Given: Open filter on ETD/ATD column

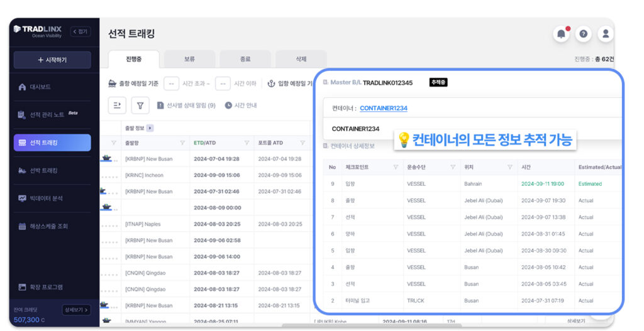Looking at the screenshot, I should (x=247, y=143).
